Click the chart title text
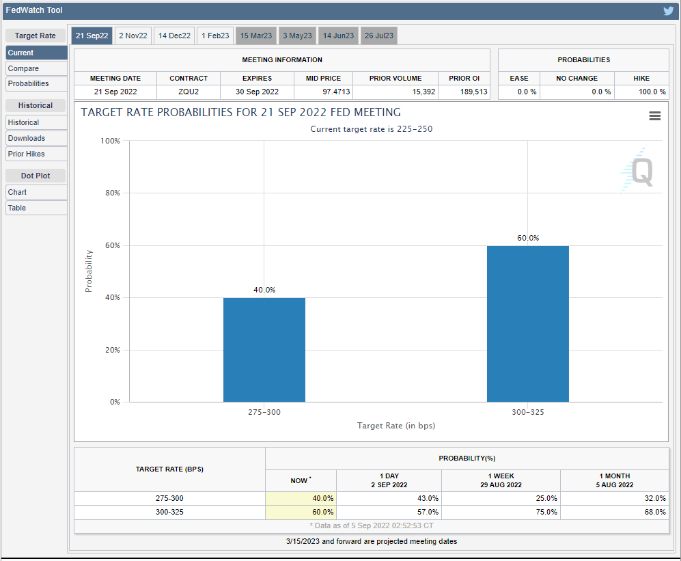The image size is (681, 561). coord(241,112)
